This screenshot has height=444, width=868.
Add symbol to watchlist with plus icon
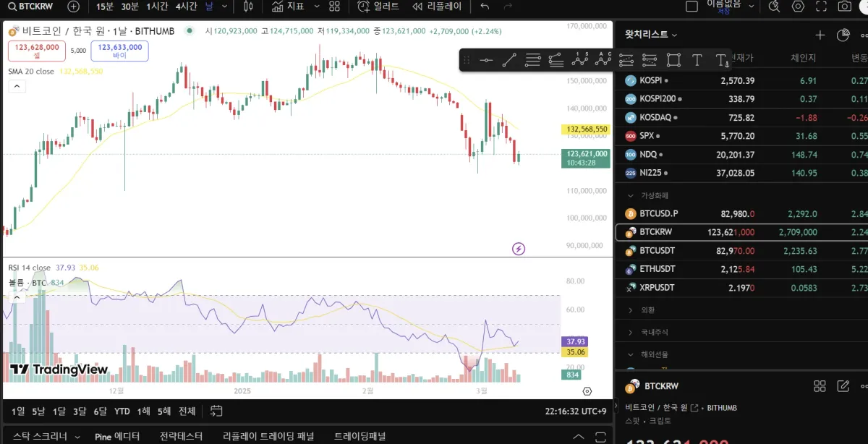tap(820, 35)
